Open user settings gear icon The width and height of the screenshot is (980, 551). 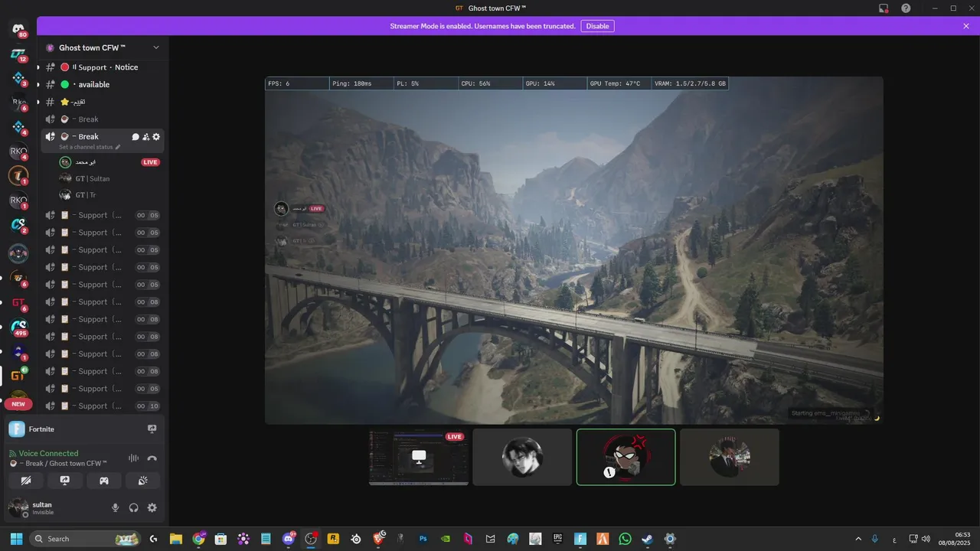click(152, 507)
